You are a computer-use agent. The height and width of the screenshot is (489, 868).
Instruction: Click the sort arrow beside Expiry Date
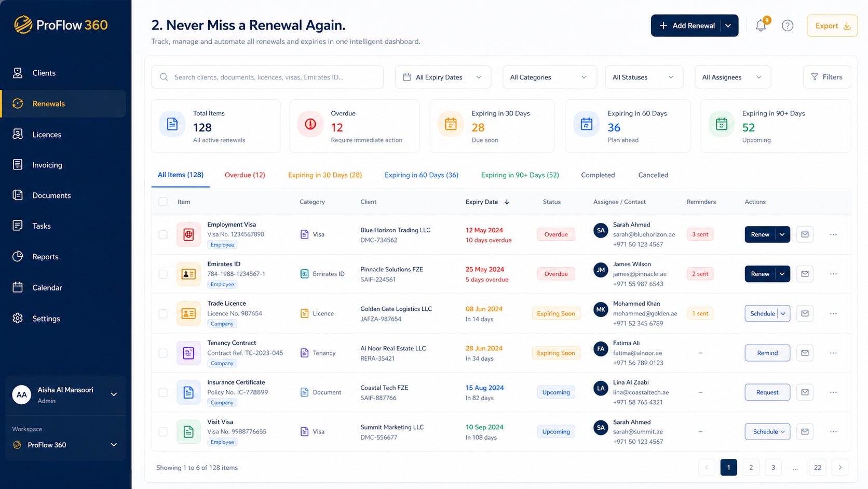[507, 202]
